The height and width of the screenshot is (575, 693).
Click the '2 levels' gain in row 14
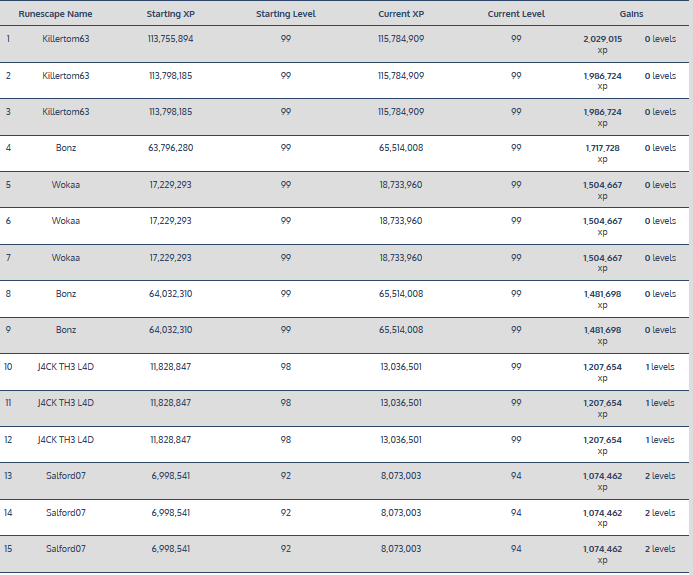pyautogui.click(x=660, y=513)
